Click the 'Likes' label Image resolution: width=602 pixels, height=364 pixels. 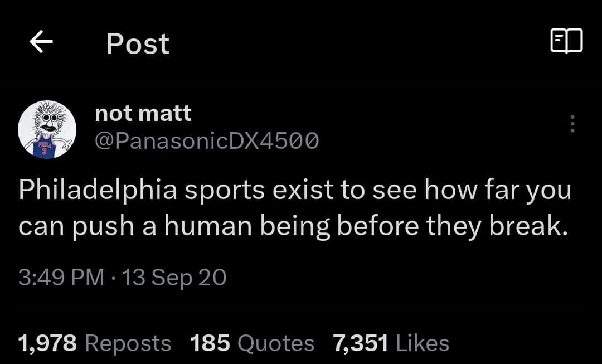coord(422,343)
